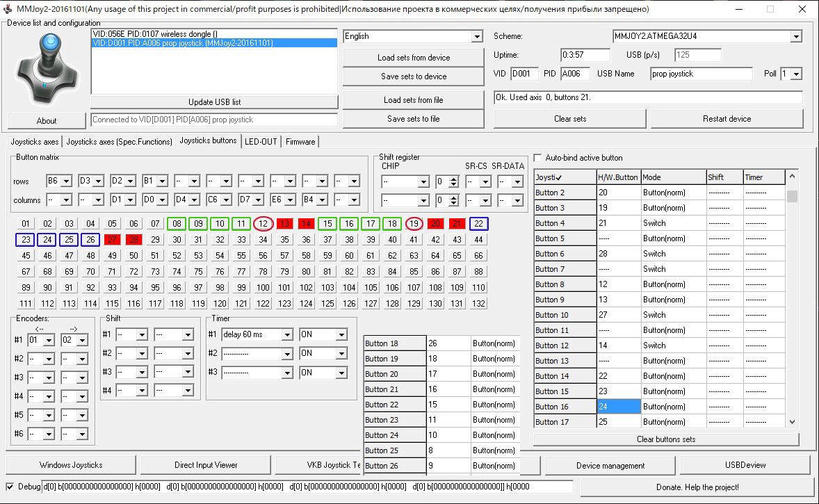Expand the Scheme MMJOY2.ATMEGA32U4 dropdown
Viewport: 819px width, 504px height.
pos(795,36)
